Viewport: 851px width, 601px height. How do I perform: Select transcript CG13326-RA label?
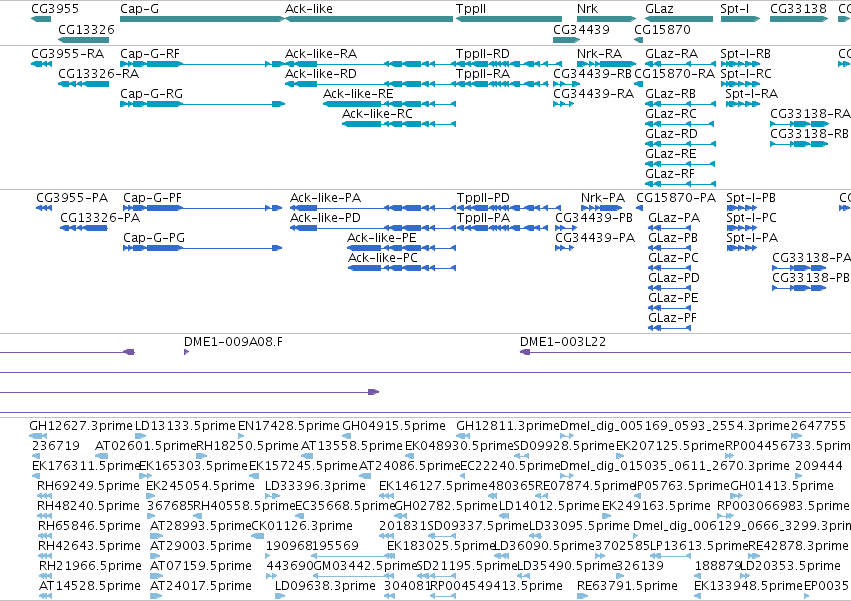pyautogui.click(x=99, y=74)
